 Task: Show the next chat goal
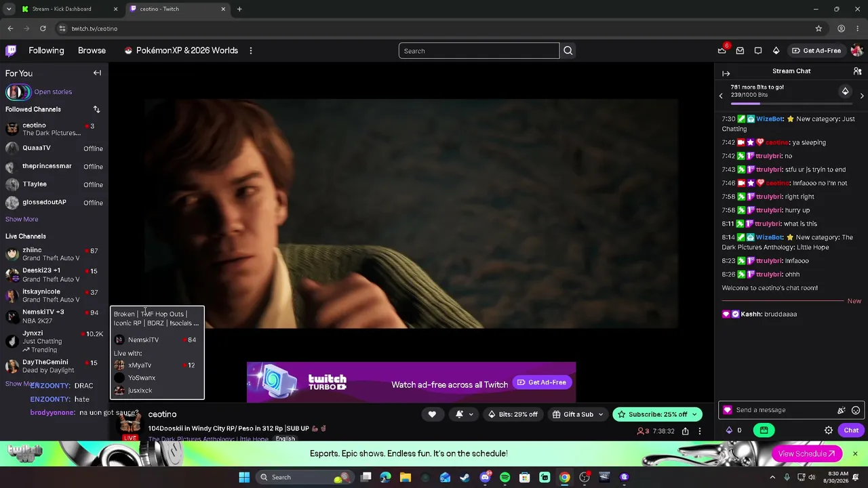(862, 96)
